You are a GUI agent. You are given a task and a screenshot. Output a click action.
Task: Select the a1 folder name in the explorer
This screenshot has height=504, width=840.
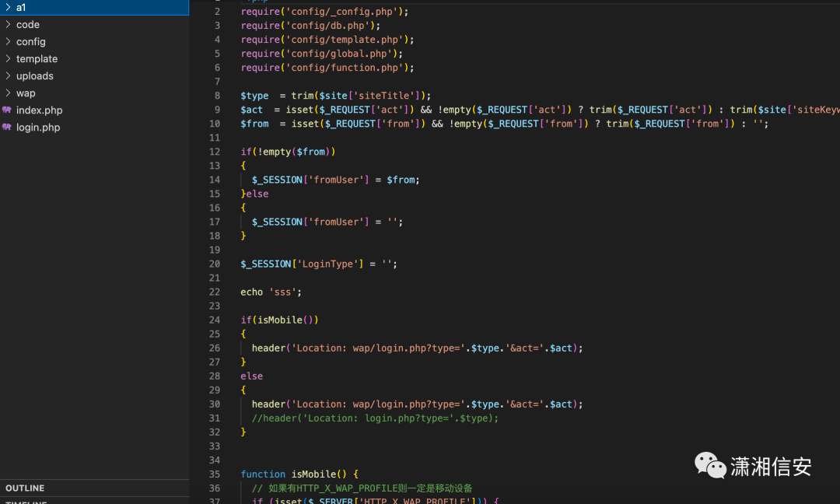pos(21,8)
